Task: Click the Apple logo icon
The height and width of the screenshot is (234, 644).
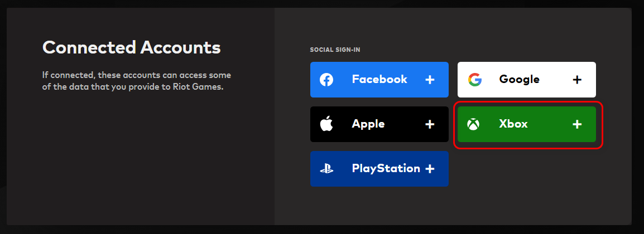Action: click(326, 124)
